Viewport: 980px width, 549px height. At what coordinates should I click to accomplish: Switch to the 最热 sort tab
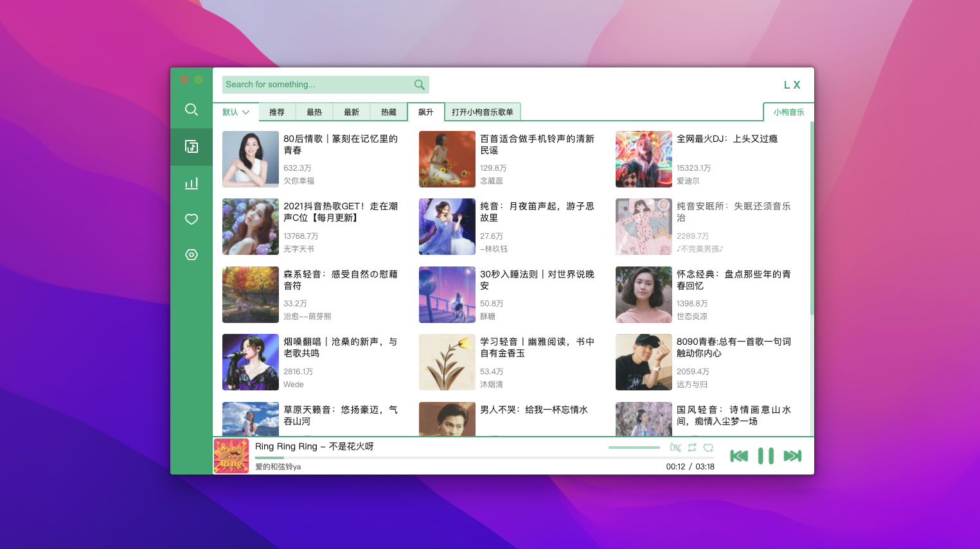314,112
